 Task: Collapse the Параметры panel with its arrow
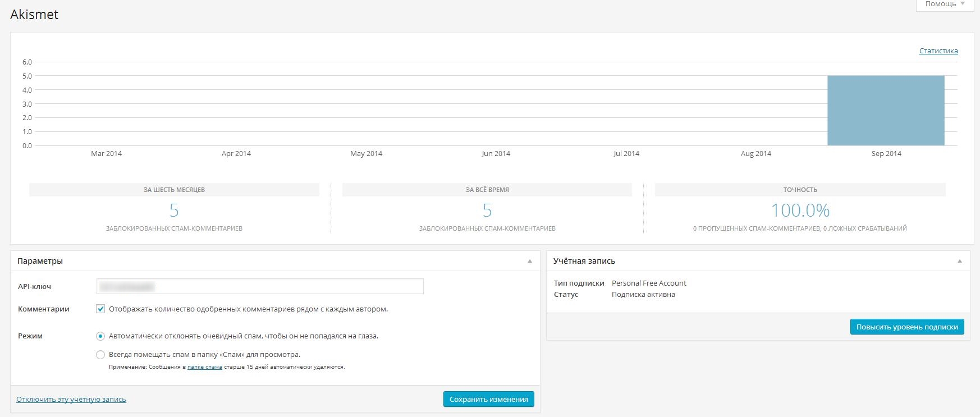(x=530, y=261)
